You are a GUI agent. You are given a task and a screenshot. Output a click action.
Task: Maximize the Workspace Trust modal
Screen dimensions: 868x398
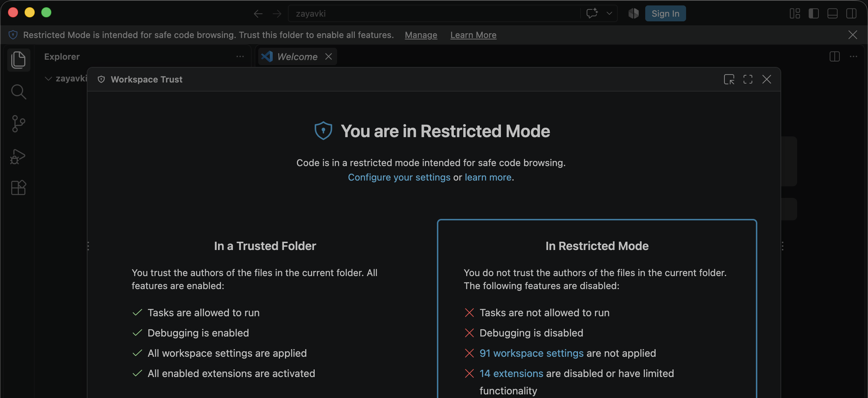pos(748,79)
